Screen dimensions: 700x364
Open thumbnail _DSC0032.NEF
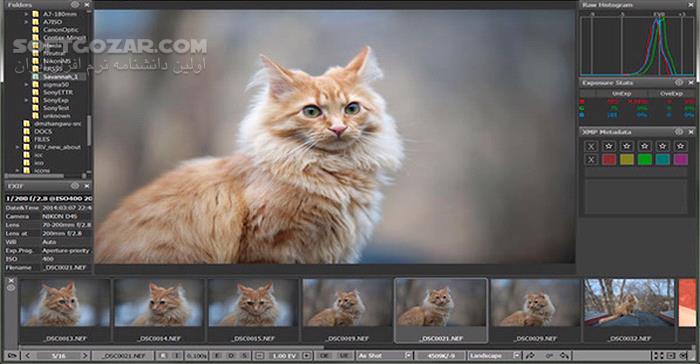click(x=630, y=310)
